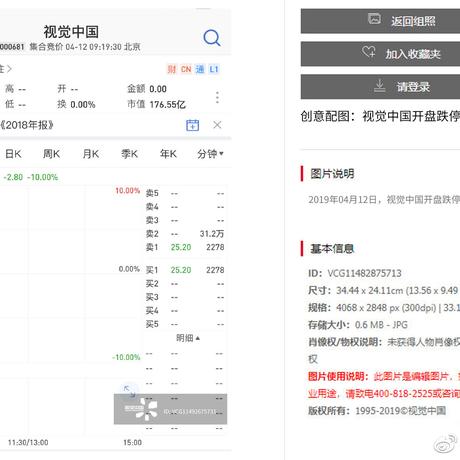460x460 pixels.
Task: Click the 返回组照 button
Action: [380, 21]
